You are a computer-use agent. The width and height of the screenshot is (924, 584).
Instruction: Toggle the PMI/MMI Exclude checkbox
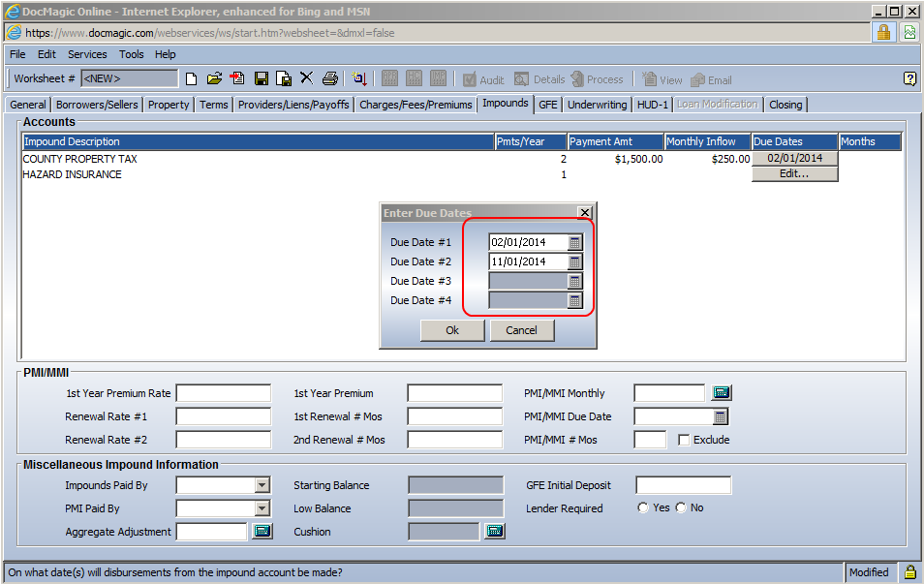[684, 440]
